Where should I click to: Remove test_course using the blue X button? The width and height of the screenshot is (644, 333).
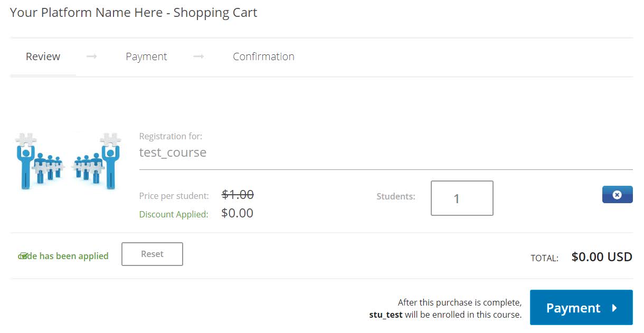tap(617, 195)
